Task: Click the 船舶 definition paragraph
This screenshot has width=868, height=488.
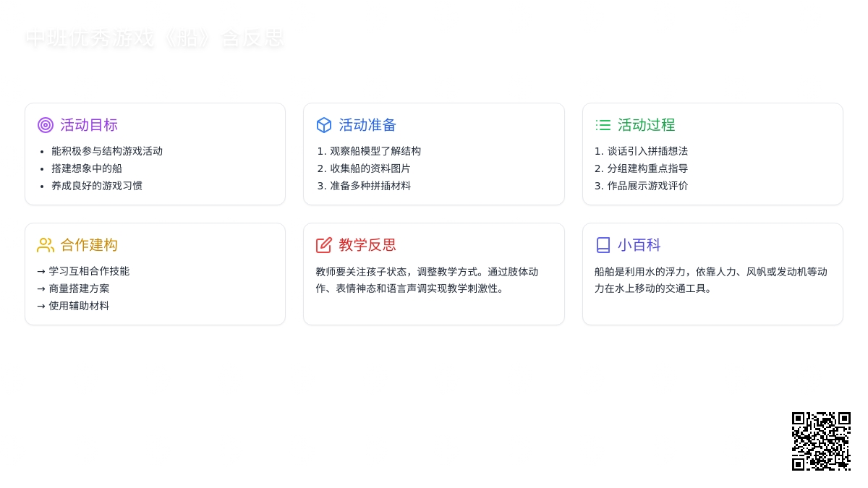Action: [710, 280]
